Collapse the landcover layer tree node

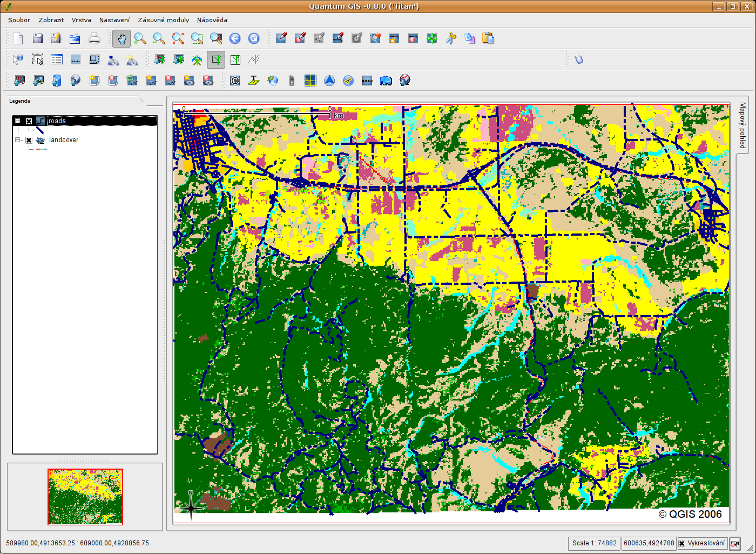pyautogui.click(x=18, y=140)
